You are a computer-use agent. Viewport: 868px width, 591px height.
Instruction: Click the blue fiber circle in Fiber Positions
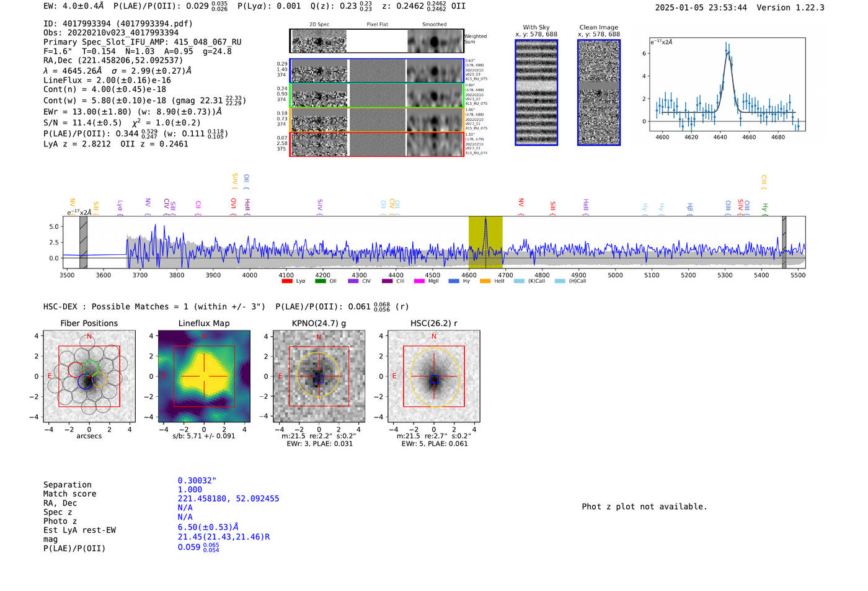pos(86,381)
